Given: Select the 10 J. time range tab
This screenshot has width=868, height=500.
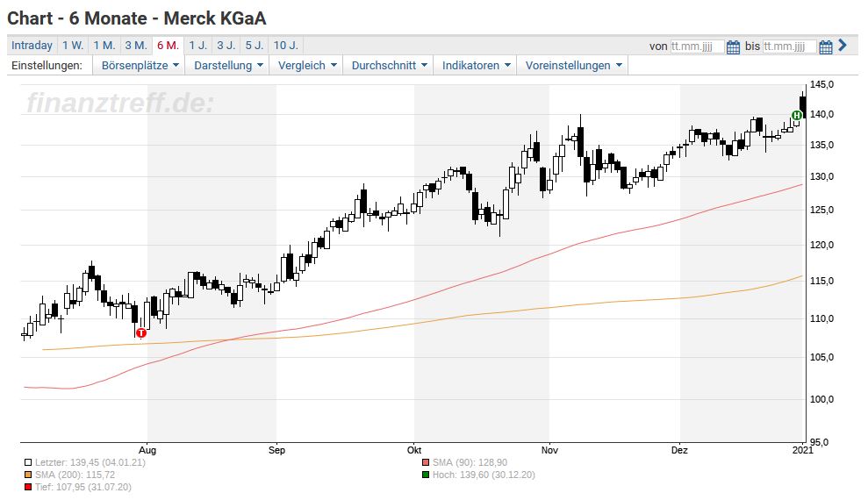Looking at the screenshot, I should click(x=285, y=46).
